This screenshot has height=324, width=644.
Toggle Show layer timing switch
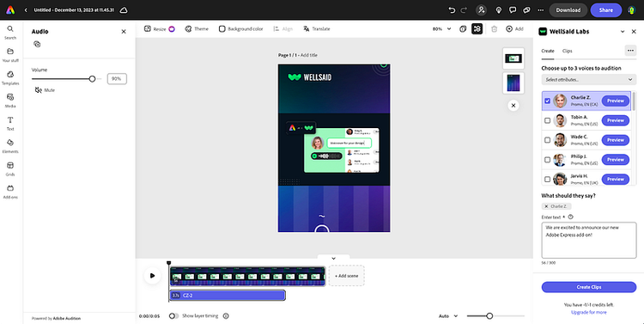click(x=174, y=315)
